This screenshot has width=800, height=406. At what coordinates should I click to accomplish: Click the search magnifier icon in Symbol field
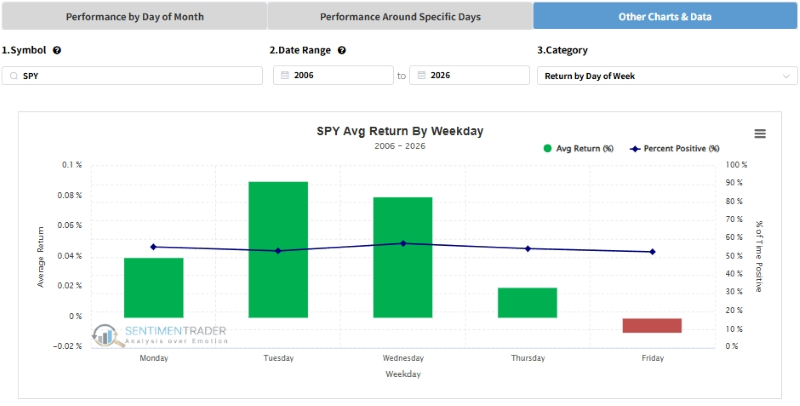click(x=14, y=75)
